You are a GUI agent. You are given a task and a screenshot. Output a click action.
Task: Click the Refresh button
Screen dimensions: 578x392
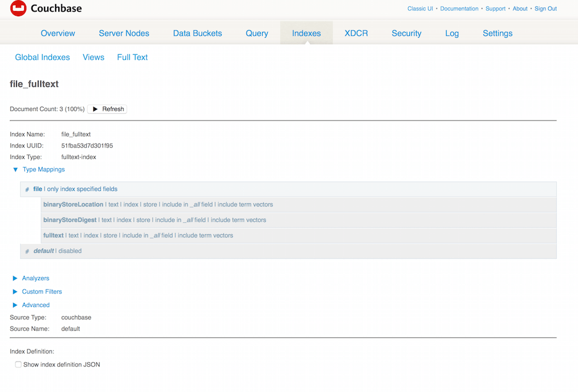click(107, 109)
